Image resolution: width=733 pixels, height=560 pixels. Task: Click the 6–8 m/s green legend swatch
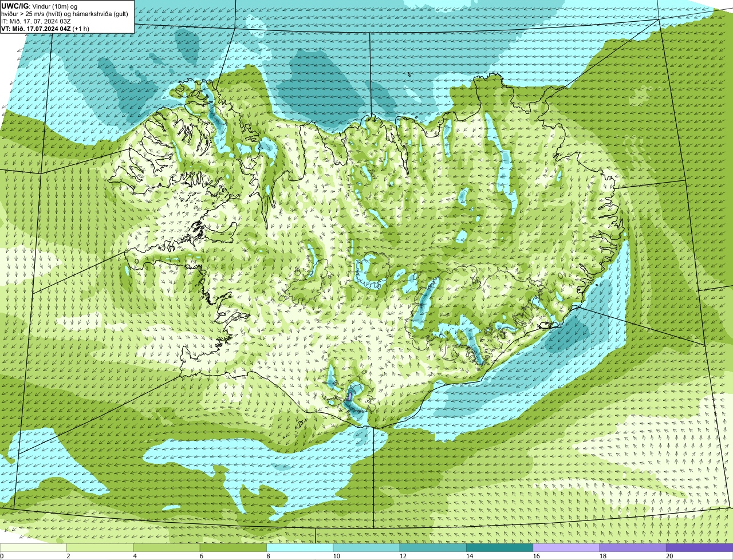(233, 547)
